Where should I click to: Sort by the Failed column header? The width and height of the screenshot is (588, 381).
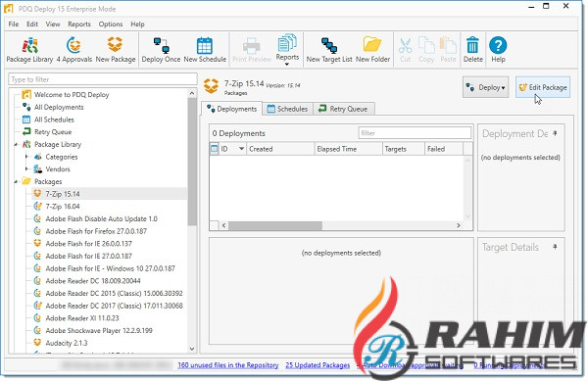[444, 149]
